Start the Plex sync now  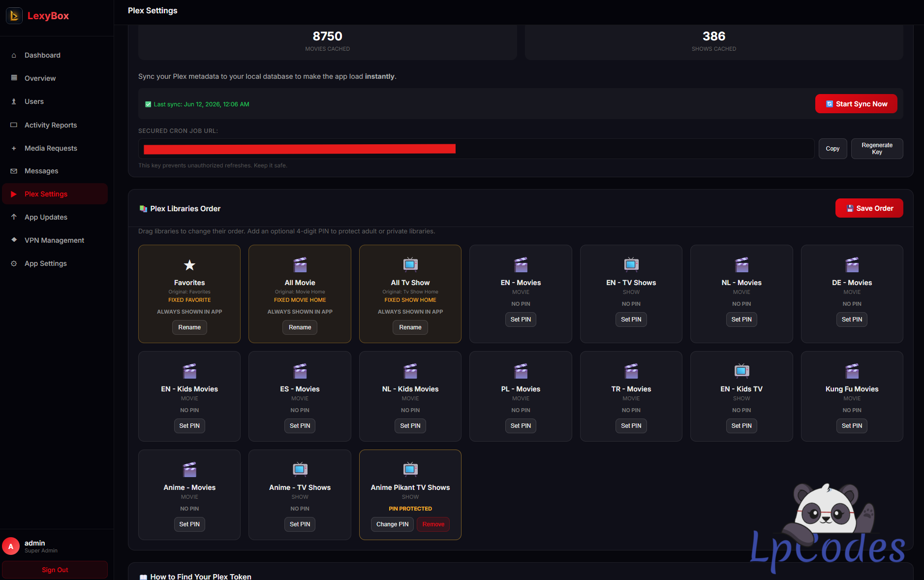[856, 104]
